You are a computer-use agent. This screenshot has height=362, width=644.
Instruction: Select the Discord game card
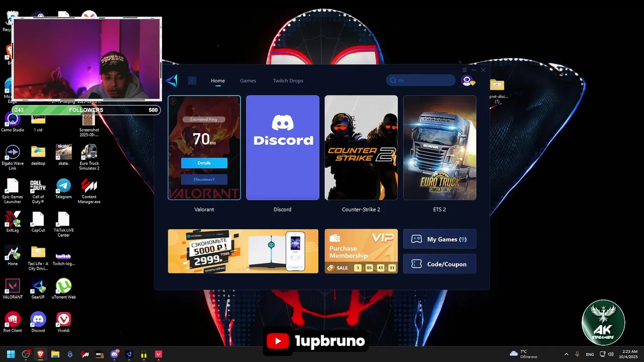283,148
